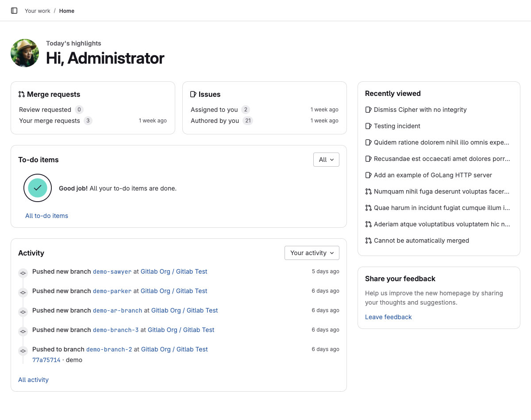Click the green all-done checkmark icon
531x420 pixels.
pyautogui.click(x=38, y=188)
